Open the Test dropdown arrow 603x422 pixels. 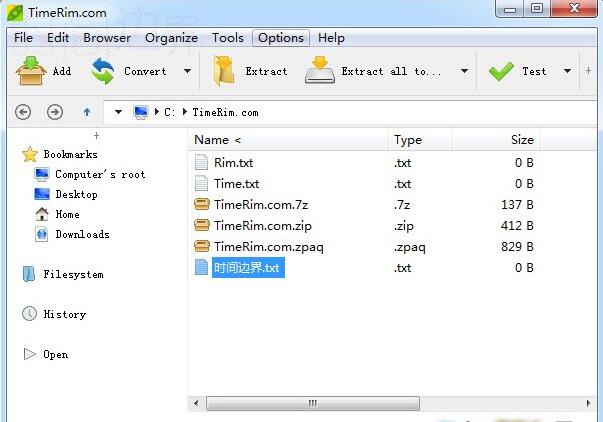click(x=567, y=71)
